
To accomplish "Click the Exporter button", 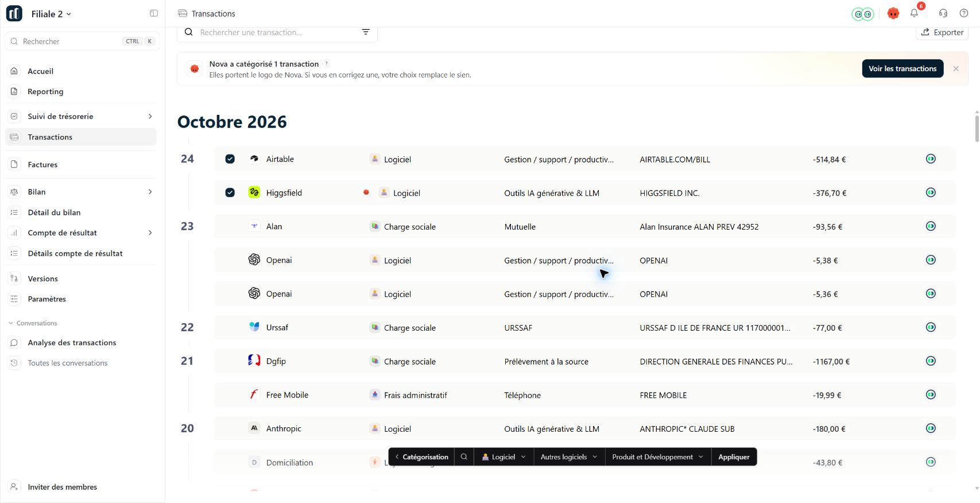I will (942, 32).
